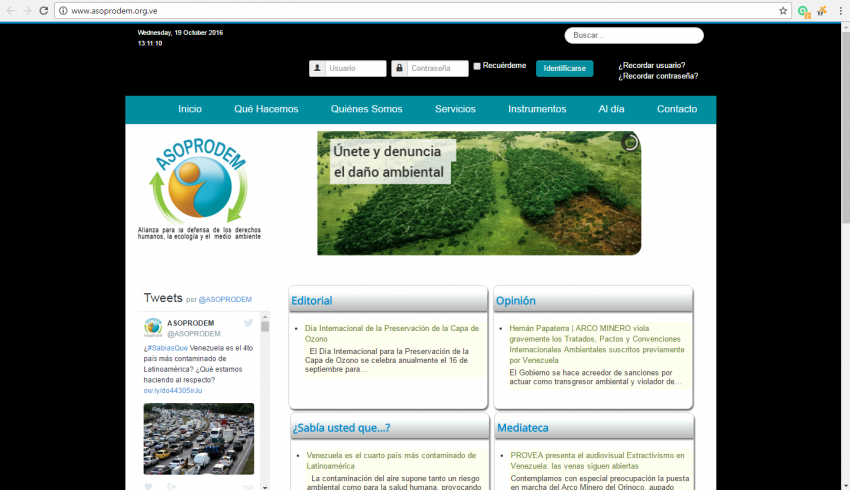Click the tweets widget scrollbar thumb
Image resolution: width=850 pixels, height=490 pixels.
[x=265, y=327]
